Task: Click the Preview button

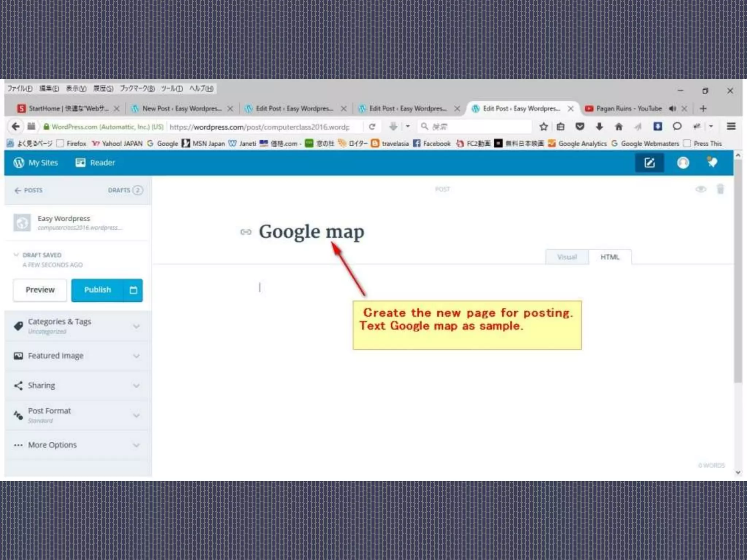Action: pyautogui.click(x=40, y=290)
